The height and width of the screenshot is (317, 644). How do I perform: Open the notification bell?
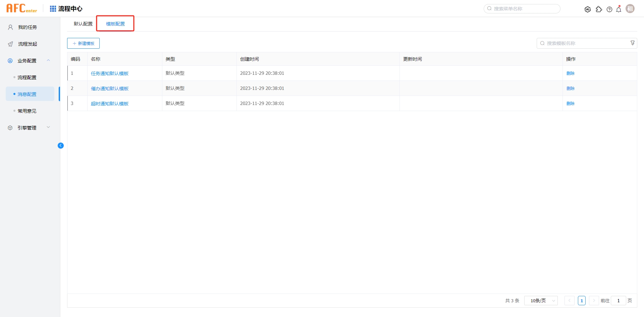pyautogui.click(x=619, y=9)
